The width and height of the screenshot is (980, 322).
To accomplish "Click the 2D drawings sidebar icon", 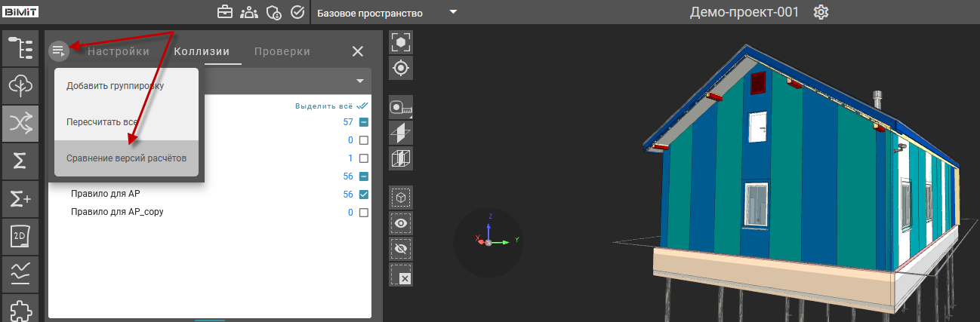I will coord(20,236).
